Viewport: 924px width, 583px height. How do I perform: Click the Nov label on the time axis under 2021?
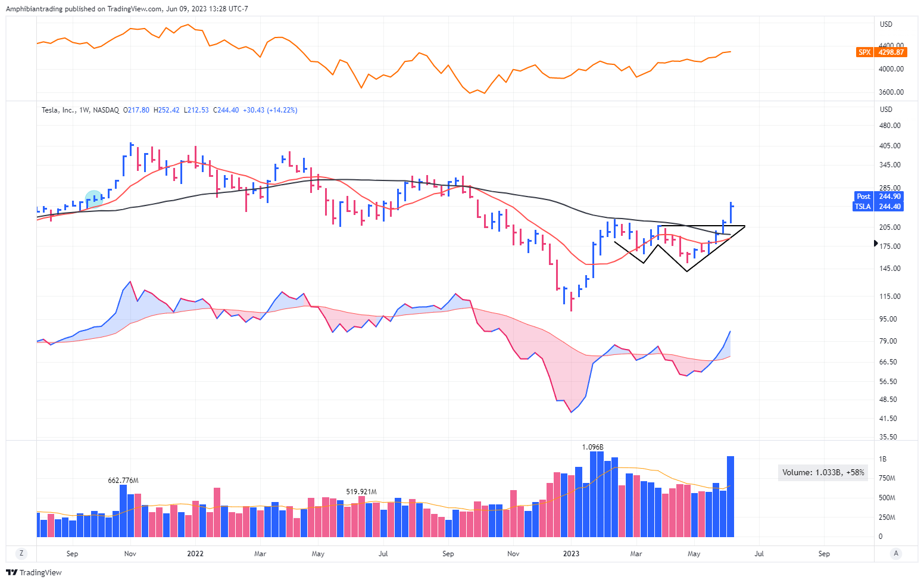[x=130, y=554]
